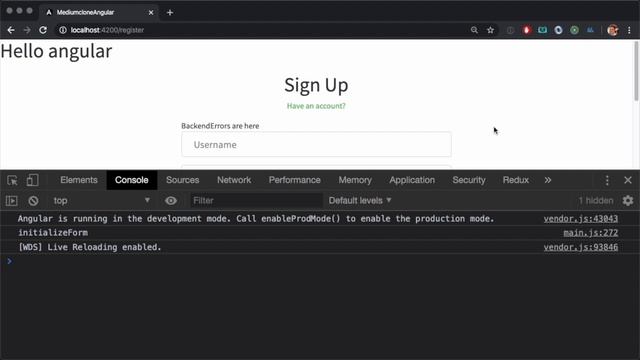Switch to the Elements tab
The image size is (640, 360).
coord(79,180)
